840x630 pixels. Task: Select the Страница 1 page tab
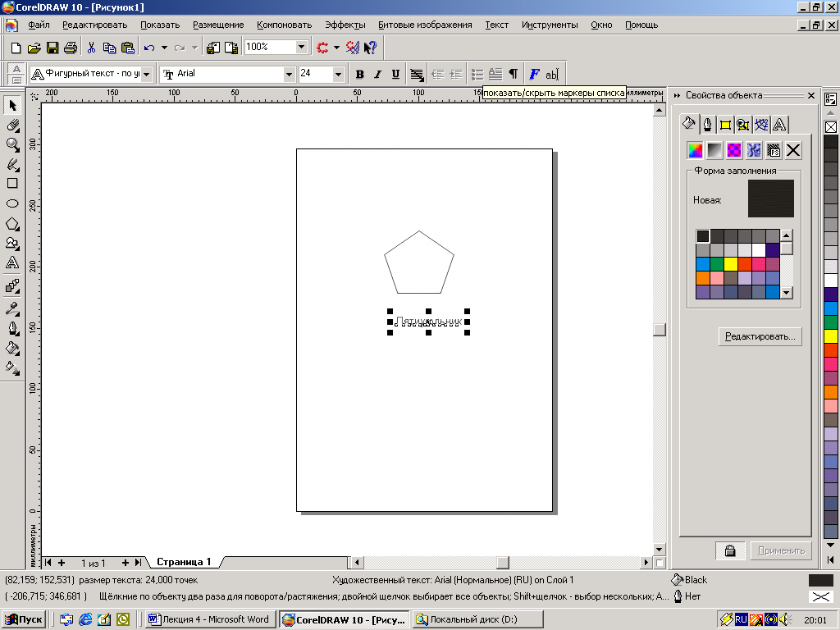[x=184, y=562]
